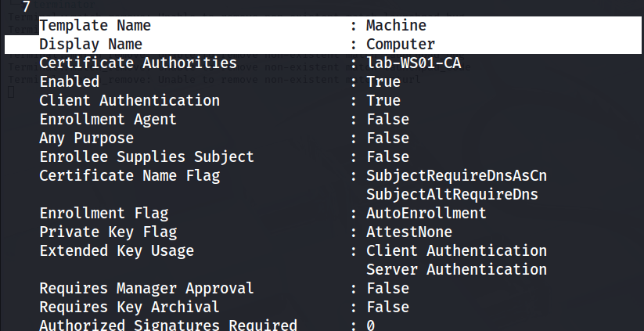The width and height of the screenshot is (644, 331).
Task: Click the True value beside Enabled
Action: click(x=383, y=82)
